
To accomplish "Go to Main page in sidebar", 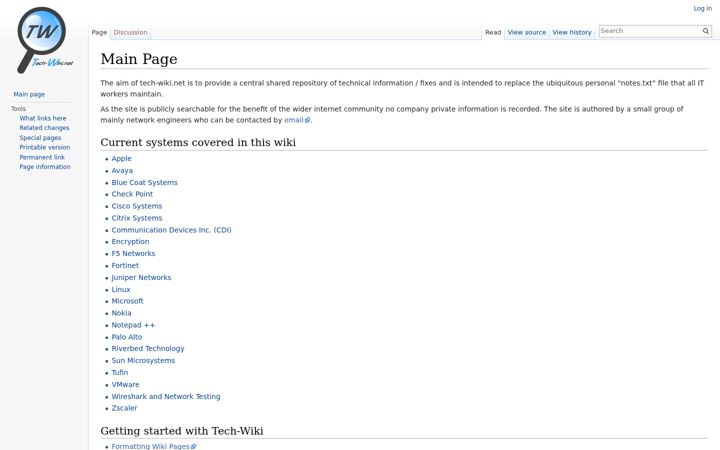I will [x=29, y=94].
